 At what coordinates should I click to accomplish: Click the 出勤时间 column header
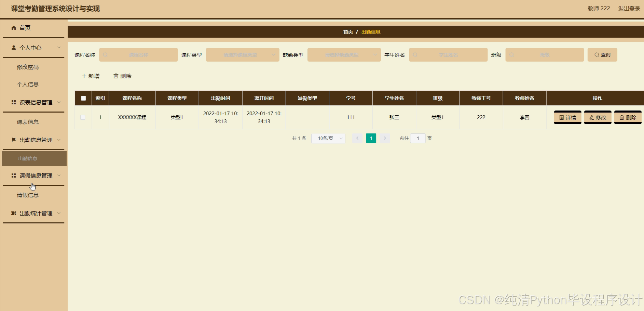[x=221, y=98]
